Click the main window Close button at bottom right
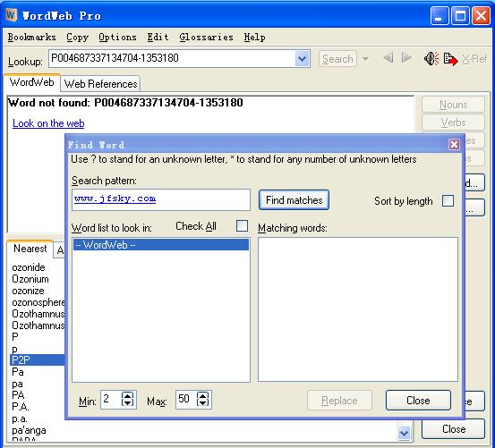 click(x=453, y=429)
